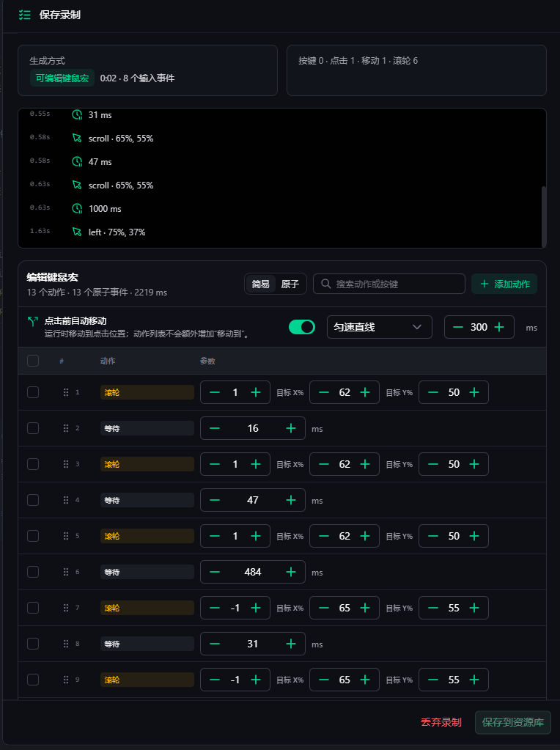Screen dimensions: 560x750
Task: Click 保存到资源库 to save to the library
Action: pyautogui.click(x=512, y=722)
